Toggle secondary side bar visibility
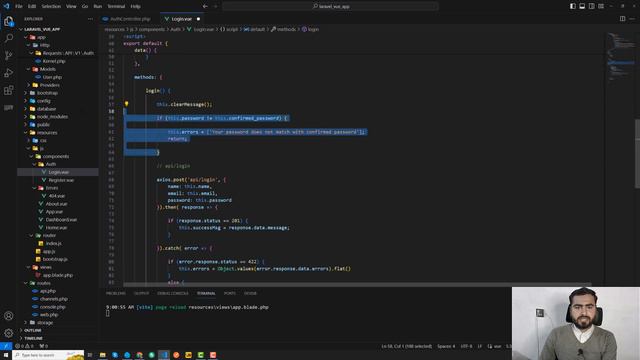 (591, 6)
